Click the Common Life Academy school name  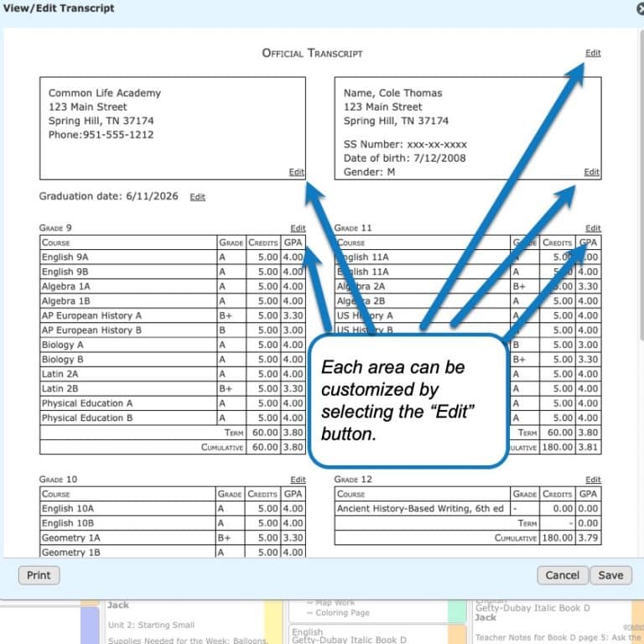tap(105, 93)
